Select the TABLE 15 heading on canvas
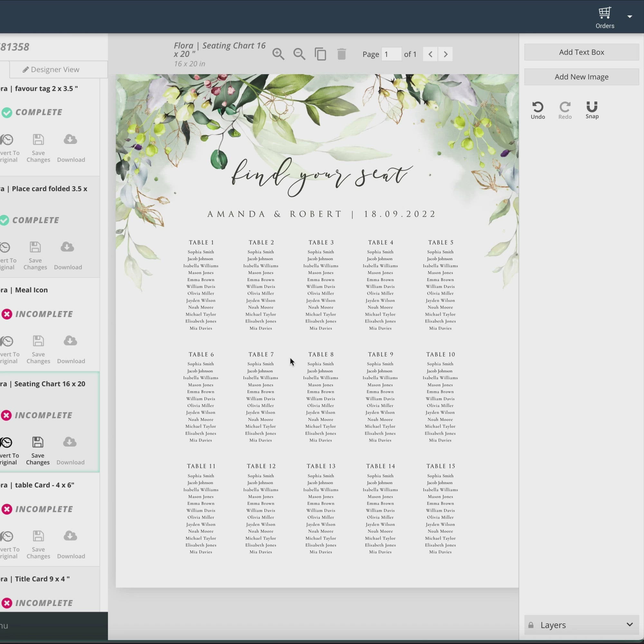Screen dimensions: 644x644 441,466
